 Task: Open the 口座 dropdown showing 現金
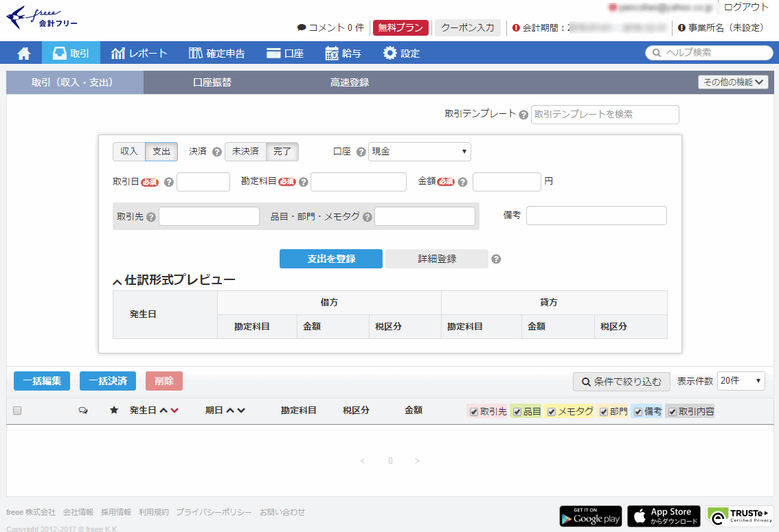(419, 151)
